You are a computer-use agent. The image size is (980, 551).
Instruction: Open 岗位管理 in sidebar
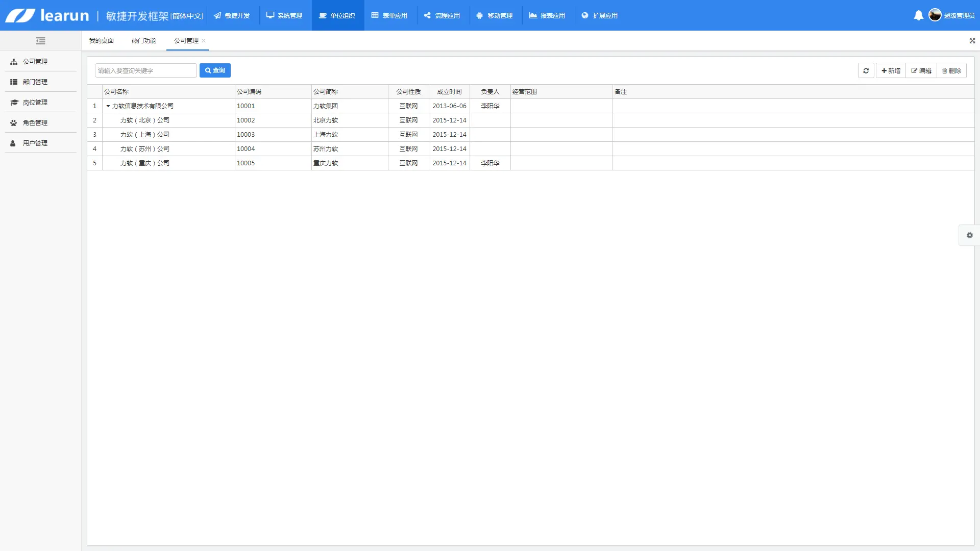click(35, 102)
